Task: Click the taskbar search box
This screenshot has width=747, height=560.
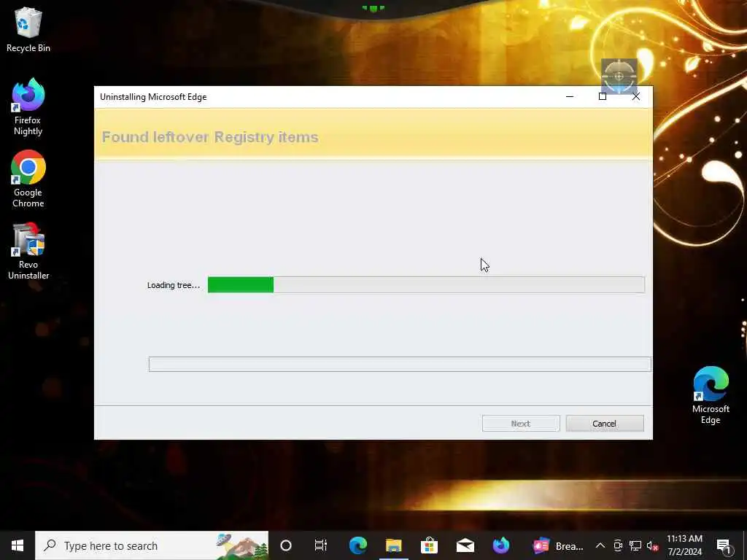Action: pos(152,545)
